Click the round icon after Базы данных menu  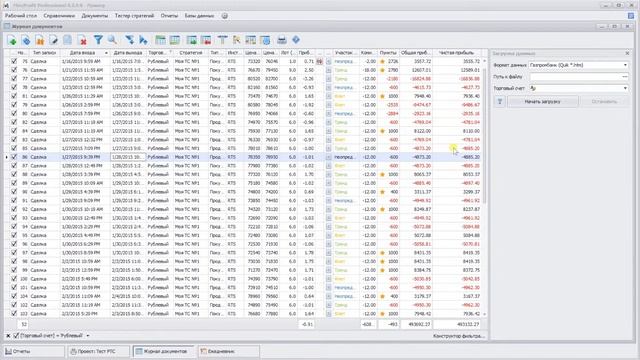point(224,16)
